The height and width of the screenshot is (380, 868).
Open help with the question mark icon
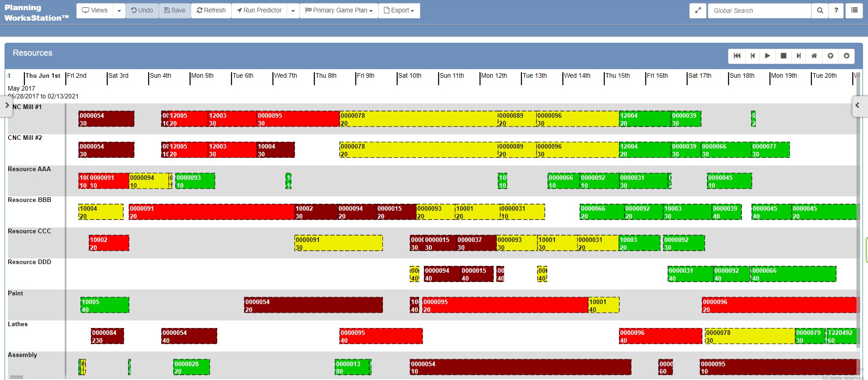[836, 11]
